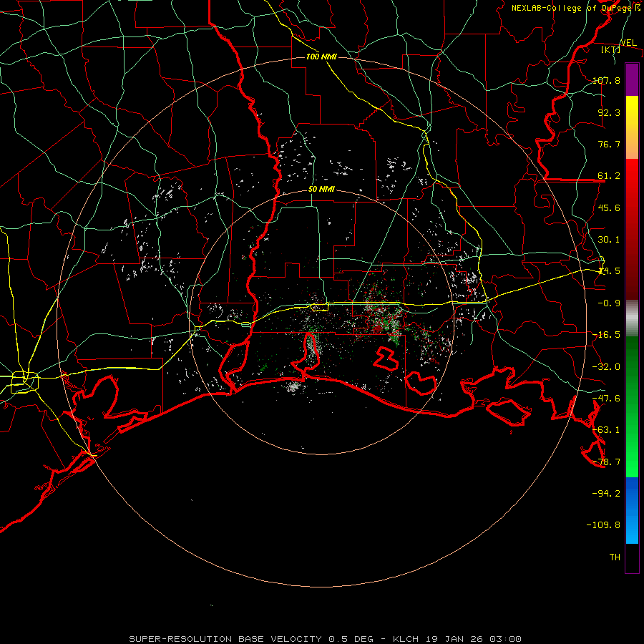
Task: Click the 61.2 legend value
Action: 609,176
